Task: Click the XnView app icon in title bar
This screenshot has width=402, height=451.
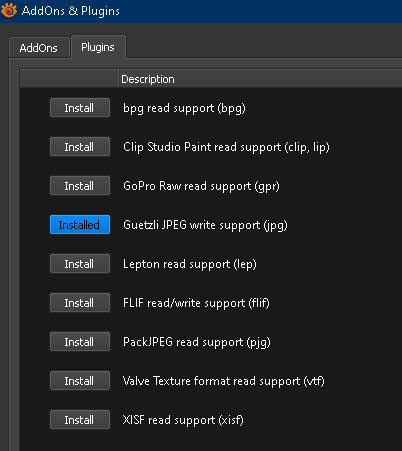Action: pos(9,10)
